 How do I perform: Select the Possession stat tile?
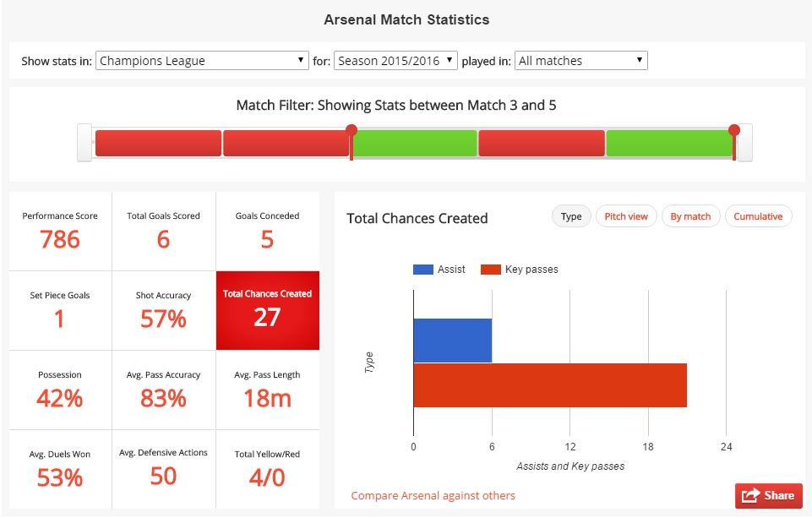(x=60, y=390)
